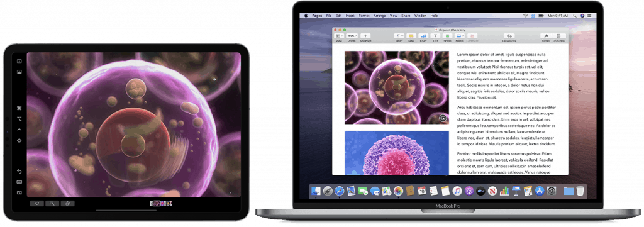Open Keynote from the Dock

(x=516, y=191)
